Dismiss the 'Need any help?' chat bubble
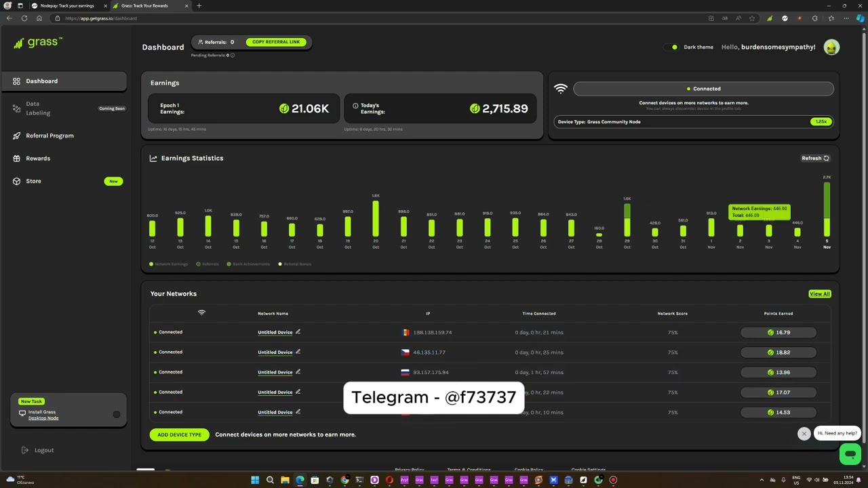 [x=804, y=434]
